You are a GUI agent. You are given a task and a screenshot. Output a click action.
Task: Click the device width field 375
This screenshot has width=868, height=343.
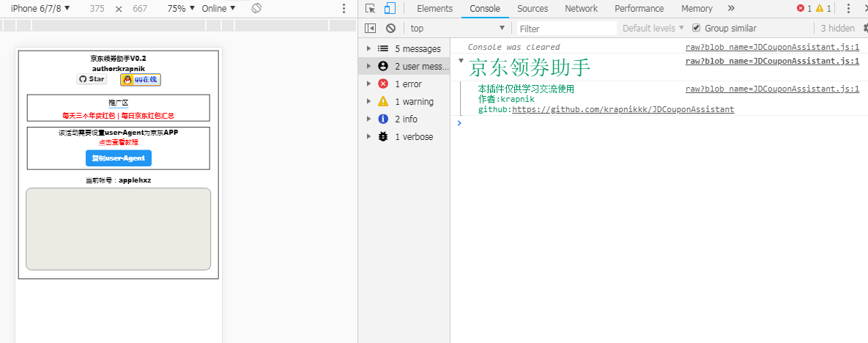coord(97,8)
